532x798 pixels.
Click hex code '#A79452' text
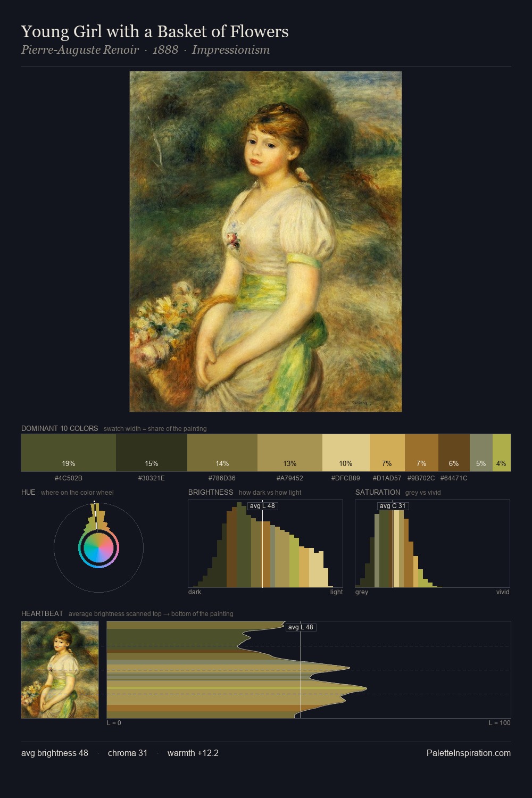coord(290,478)
